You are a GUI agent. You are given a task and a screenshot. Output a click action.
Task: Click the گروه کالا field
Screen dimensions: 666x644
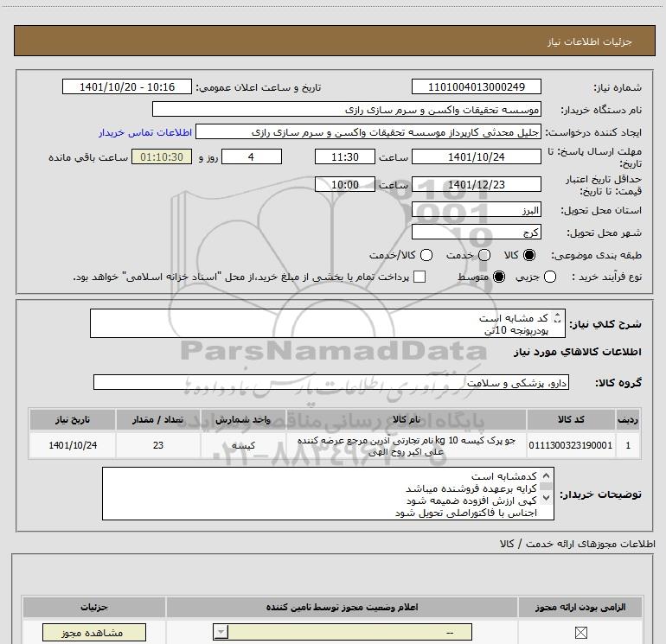coord(331,382)
